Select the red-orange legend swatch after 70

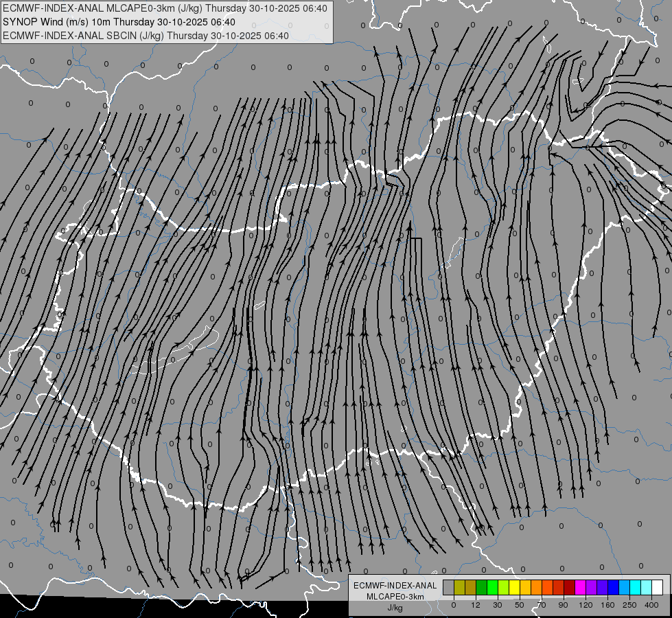pos(547,588)
